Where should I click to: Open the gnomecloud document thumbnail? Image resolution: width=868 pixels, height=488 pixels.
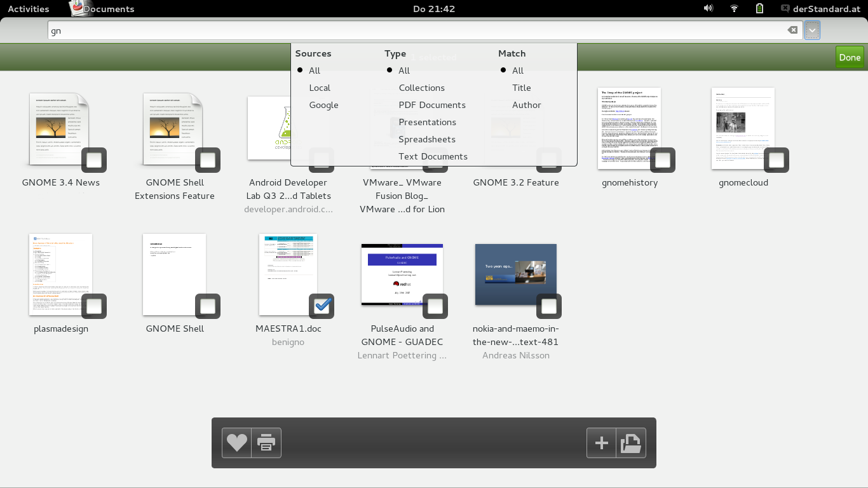click(x=743, y=128)
